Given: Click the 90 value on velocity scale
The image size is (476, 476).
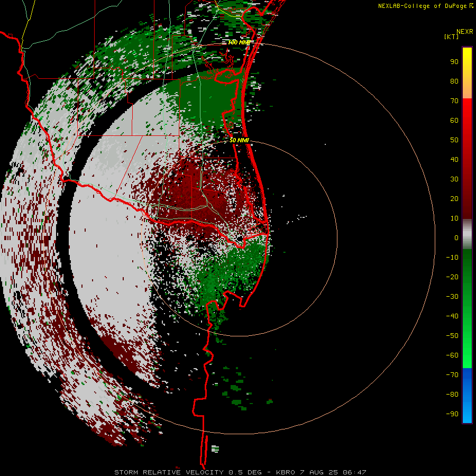Looking at the screenshot, I should click(454, 62).
